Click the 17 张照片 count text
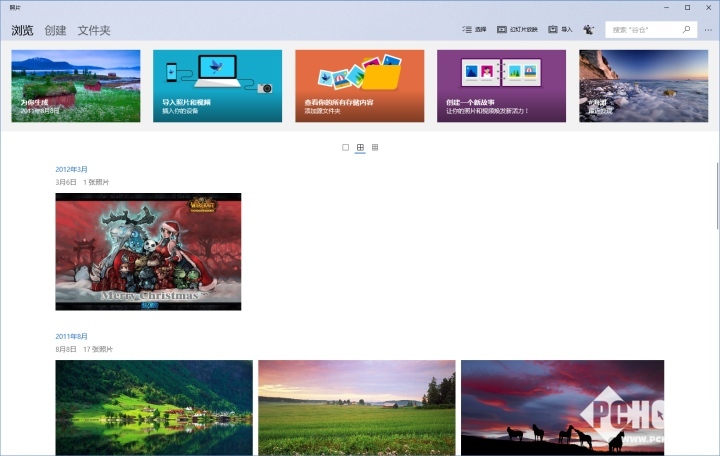 [98, 349]
